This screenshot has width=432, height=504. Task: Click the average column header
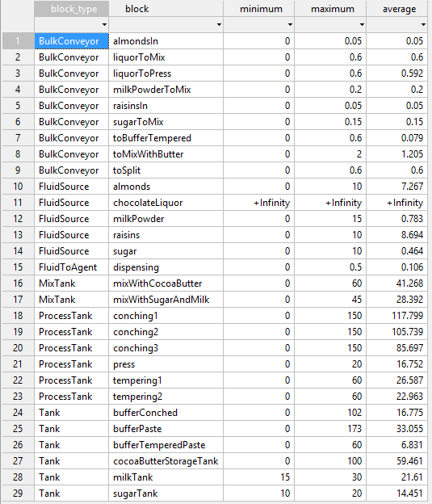(x=397, y=9)
